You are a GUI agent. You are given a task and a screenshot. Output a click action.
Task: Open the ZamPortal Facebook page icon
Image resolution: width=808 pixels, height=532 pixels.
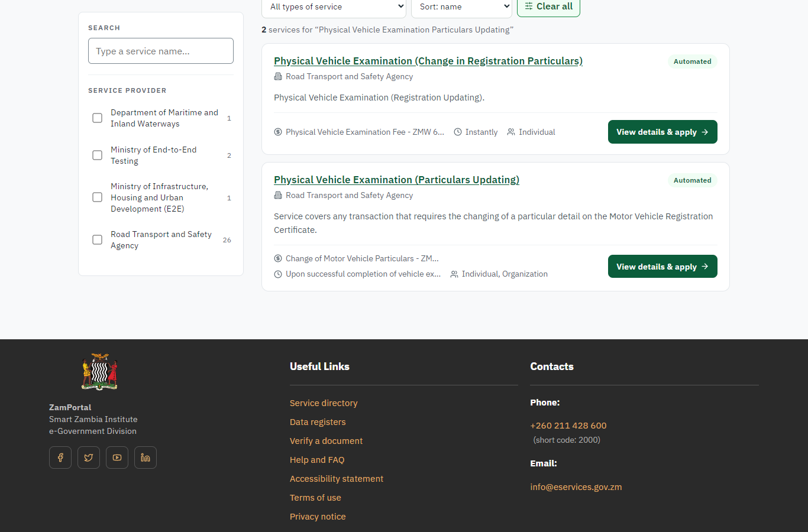point(60,458)
